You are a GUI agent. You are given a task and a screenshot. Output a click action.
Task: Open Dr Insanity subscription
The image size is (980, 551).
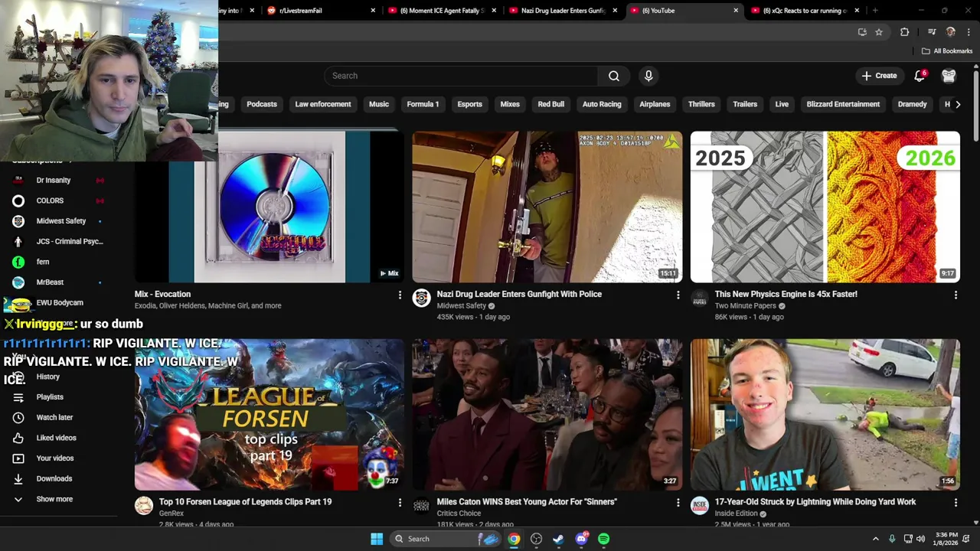tap(59, 180)
